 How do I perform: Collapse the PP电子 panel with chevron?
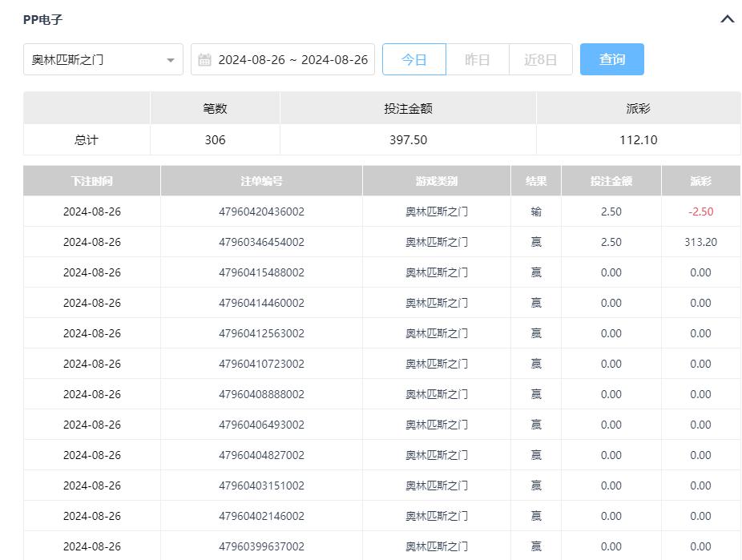727,19
